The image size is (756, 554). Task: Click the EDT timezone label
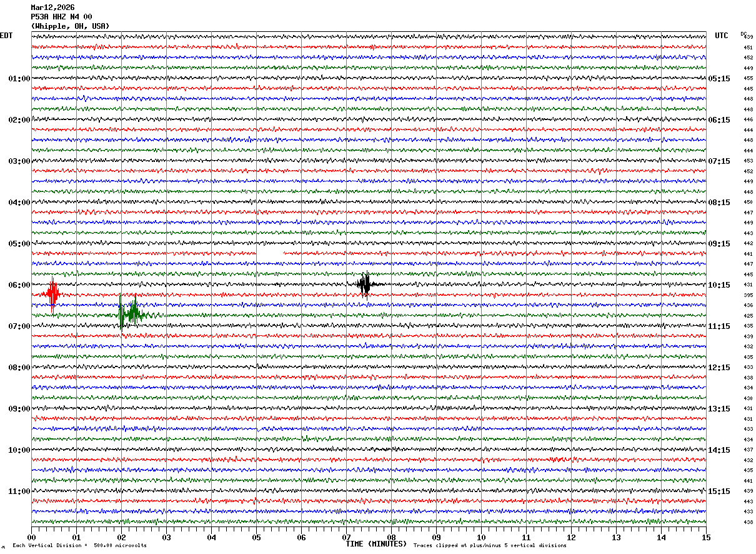6,36
